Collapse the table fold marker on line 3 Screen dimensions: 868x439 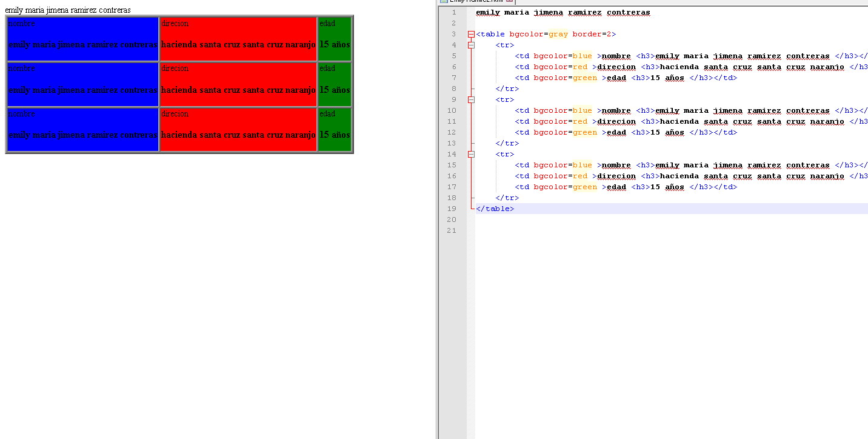click(x=471, y=35)
